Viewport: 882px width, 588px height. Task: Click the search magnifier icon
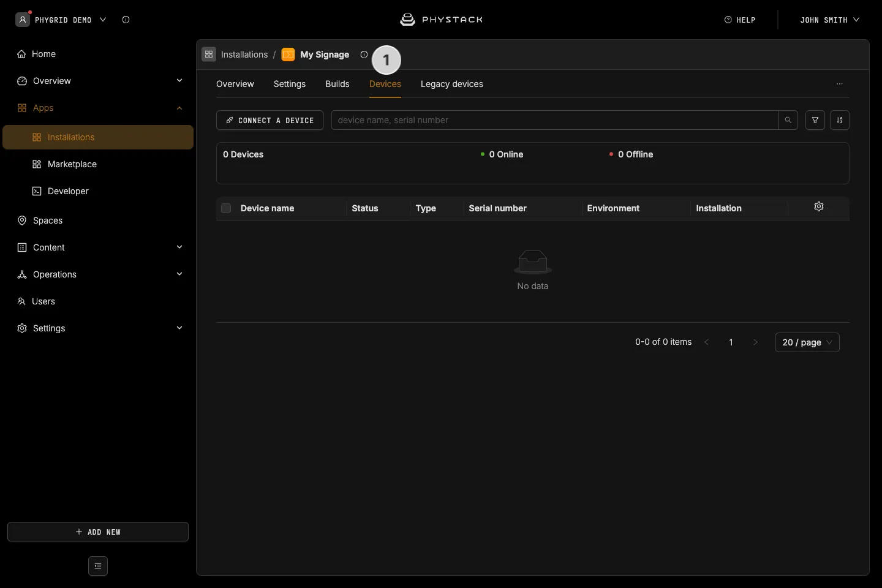788,120
